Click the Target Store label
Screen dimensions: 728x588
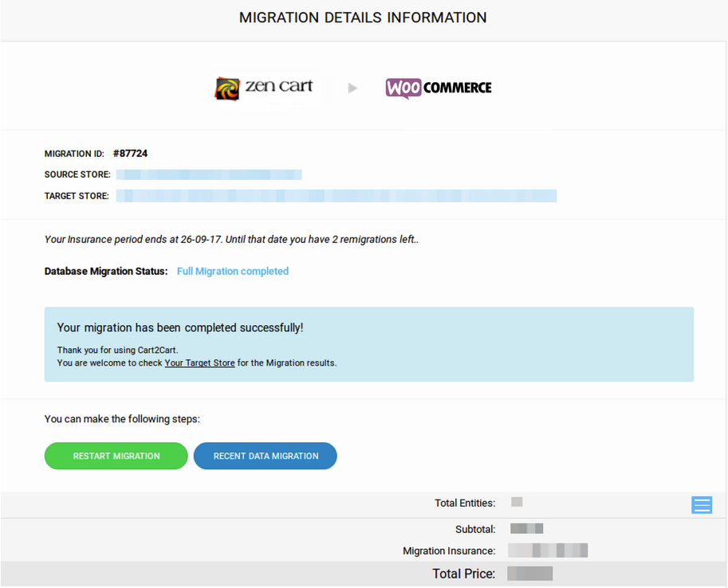click(x=77, y=196)
